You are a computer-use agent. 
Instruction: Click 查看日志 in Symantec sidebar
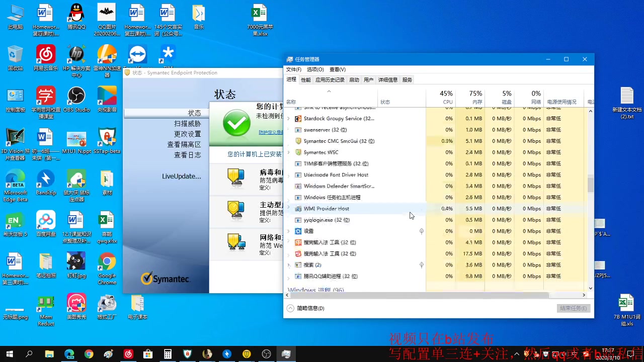(x=188, y=155)
